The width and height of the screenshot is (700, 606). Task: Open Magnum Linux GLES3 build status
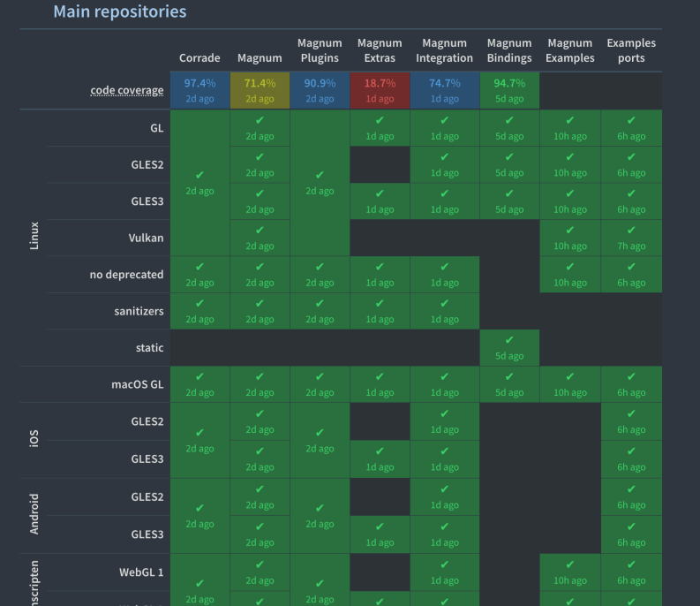pyautogui.click(x=260, y=201)
